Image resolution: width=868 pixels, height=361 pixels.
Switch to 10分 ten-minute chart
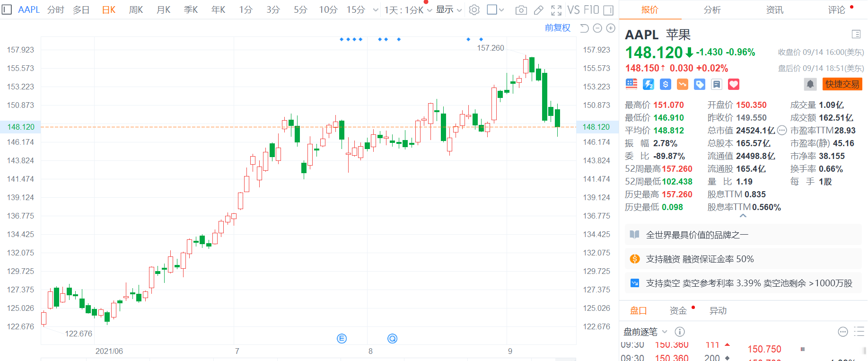tap(328, 9)
